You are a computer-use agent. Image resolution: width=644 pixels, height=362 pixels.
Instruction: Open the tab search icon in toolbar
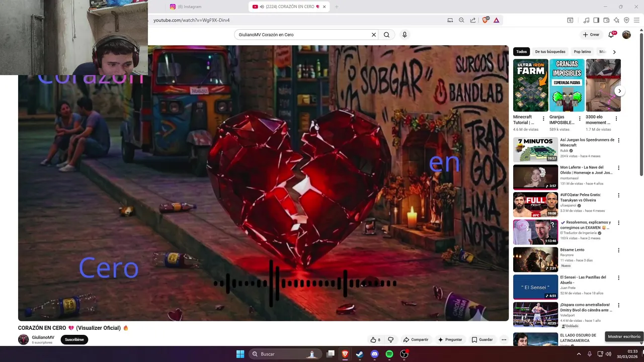(x=570, y=20)
